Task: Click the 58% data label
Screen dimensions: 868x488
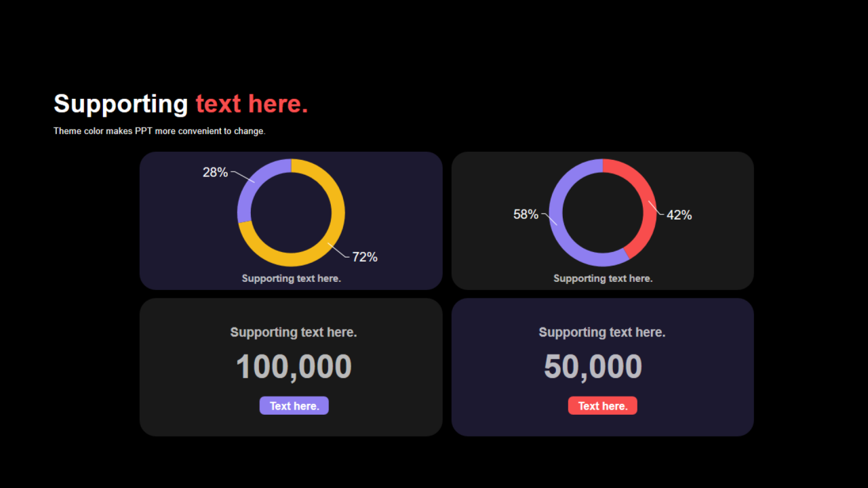Action: coord(526,214)
